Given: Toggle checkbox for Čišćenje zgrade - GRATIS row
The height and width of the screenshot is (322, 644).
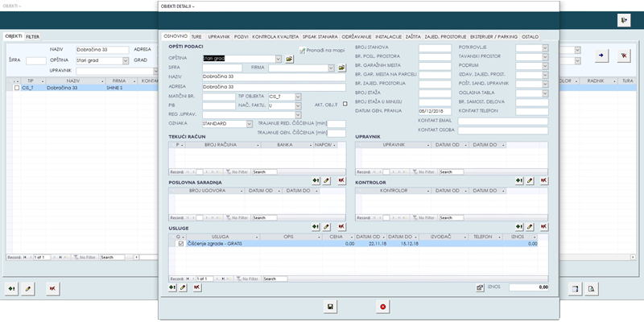Looking at the screenshot, I should 180,243.
